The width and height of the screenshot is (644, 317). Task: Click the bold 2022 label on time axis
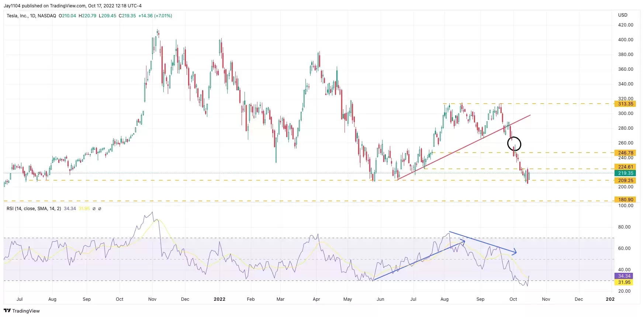click(x=219, y=299)
